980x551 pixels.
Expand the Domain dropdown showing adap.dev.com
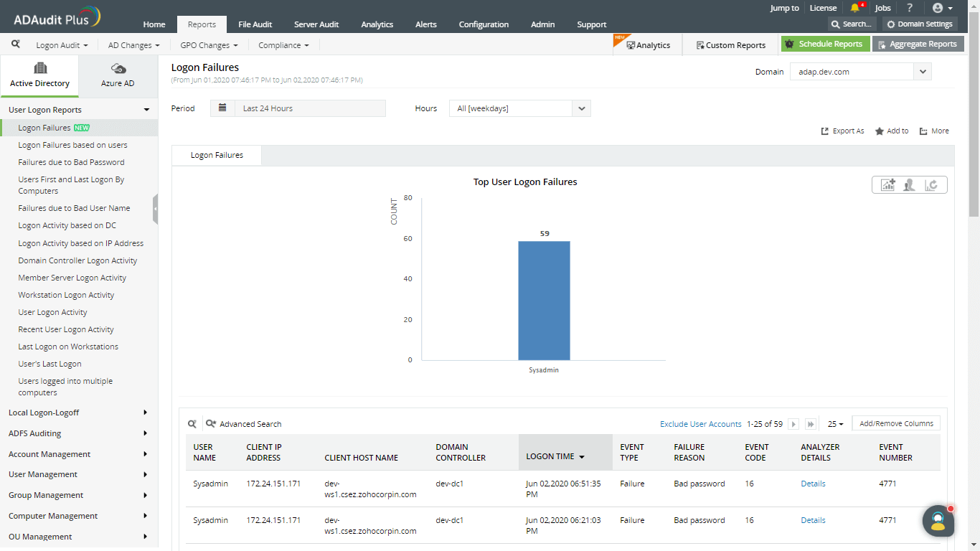[x=923, y=71]
